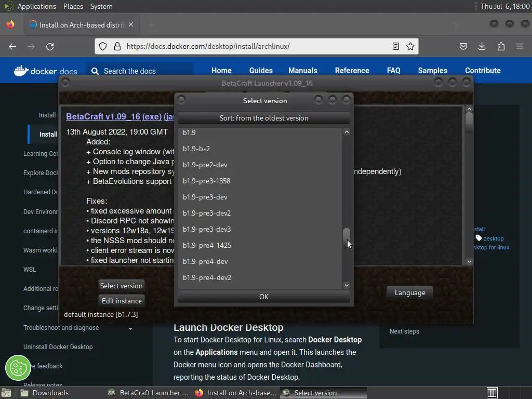Open the System menu
Screen dimensions: 532x399
(101, 6)
